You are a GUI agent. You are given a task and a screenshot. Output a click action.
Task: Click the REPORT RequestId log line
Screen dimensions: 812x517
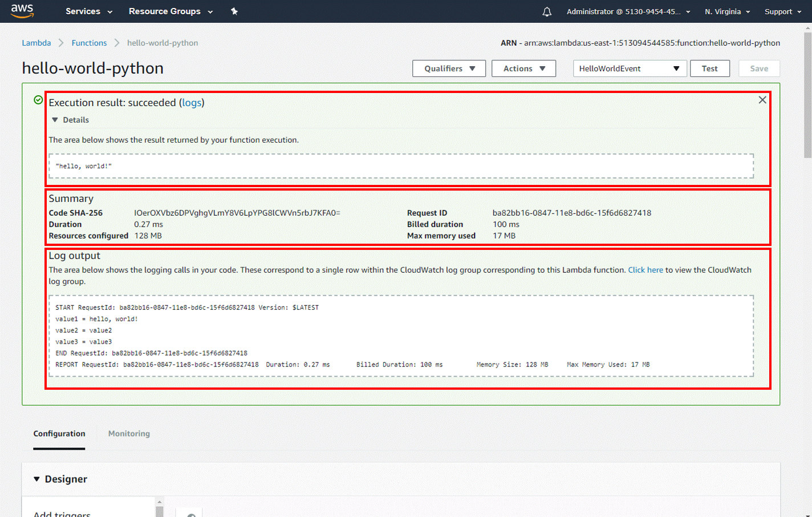[x=352, y=365]
